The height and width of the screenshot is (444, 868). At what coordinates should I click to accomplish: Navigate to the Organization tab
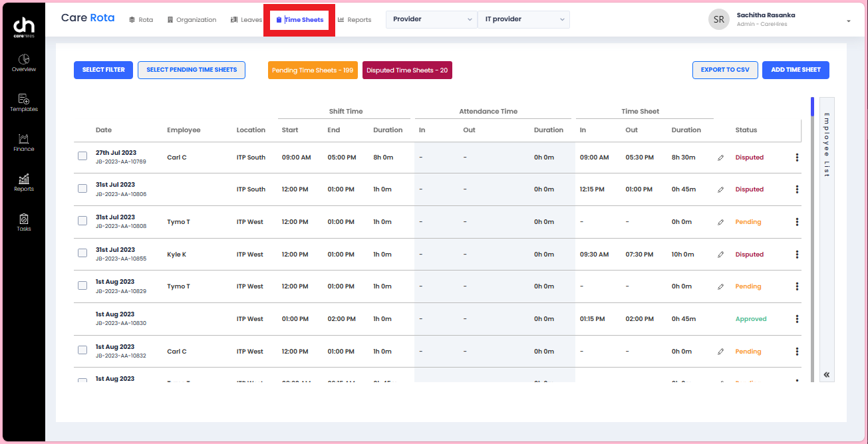pos(192,19)
